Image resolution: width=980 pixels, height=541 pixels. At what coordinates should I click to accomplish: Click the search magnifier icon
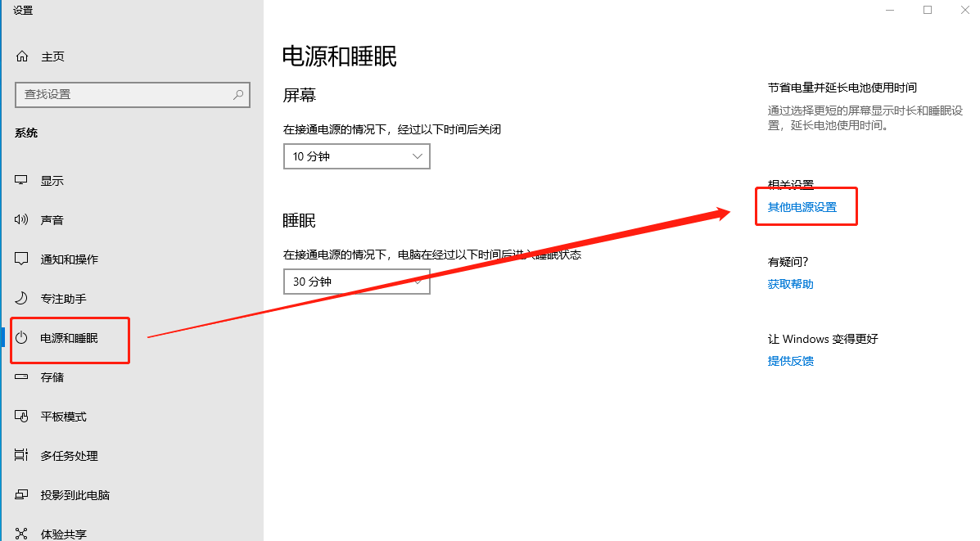[x=237, y=95]
